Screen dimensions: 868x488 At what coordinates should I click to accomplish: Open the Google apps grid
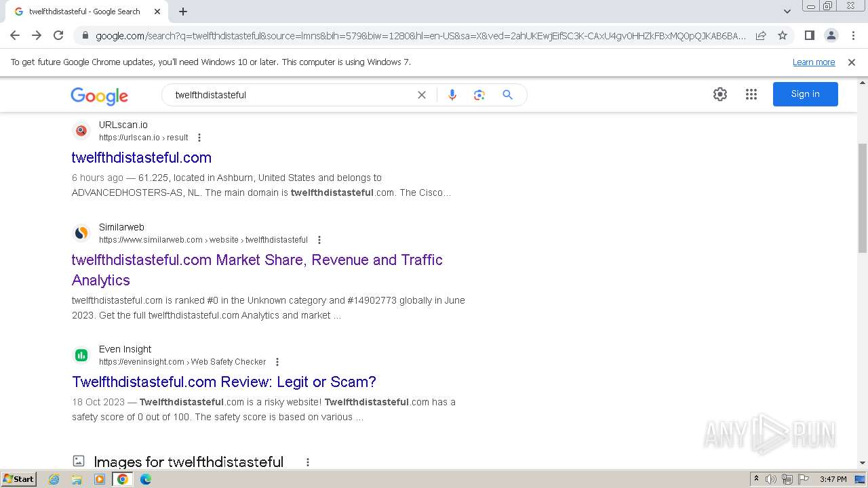click(751, 94)
